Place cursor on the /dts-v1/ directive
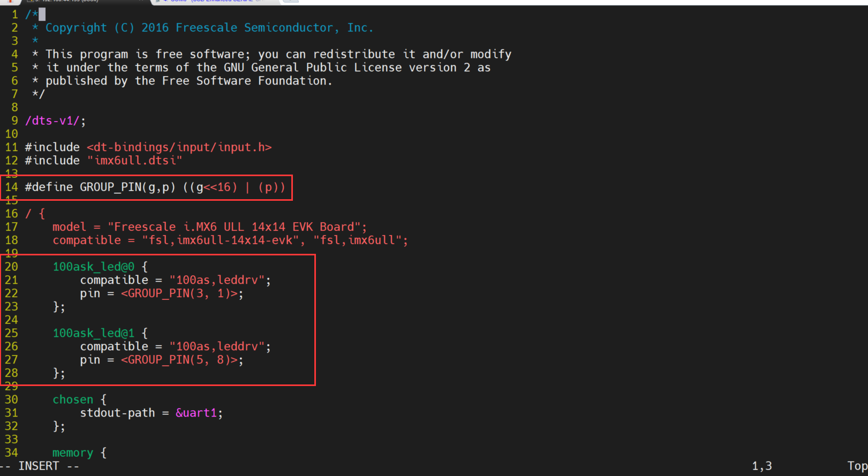 click(55, 120)
